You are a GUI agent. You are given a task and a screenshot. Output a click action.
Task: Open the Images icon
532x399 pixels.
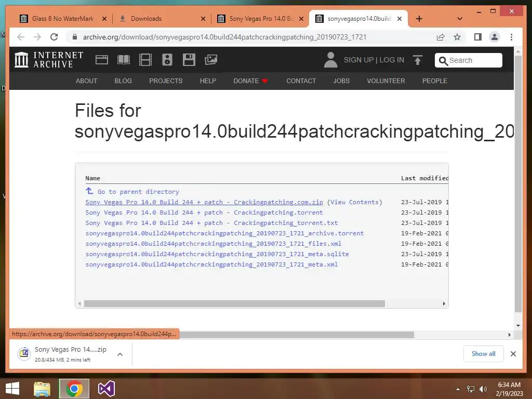(x=211, y=60)
